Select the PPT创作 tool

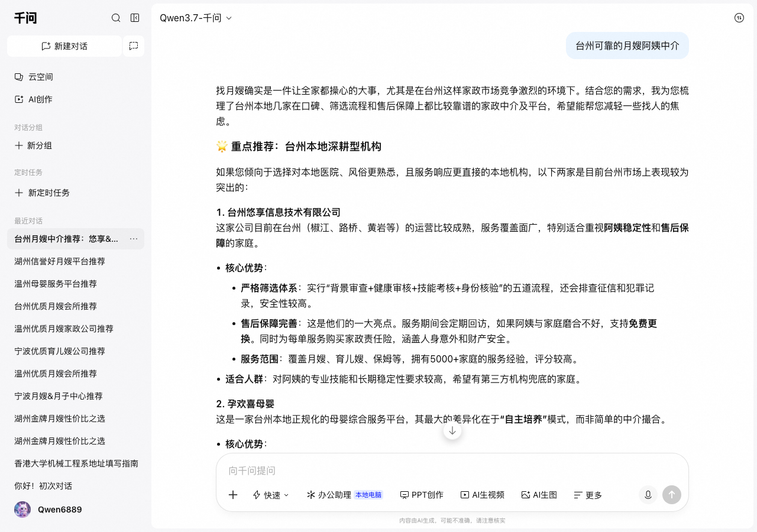422,495
